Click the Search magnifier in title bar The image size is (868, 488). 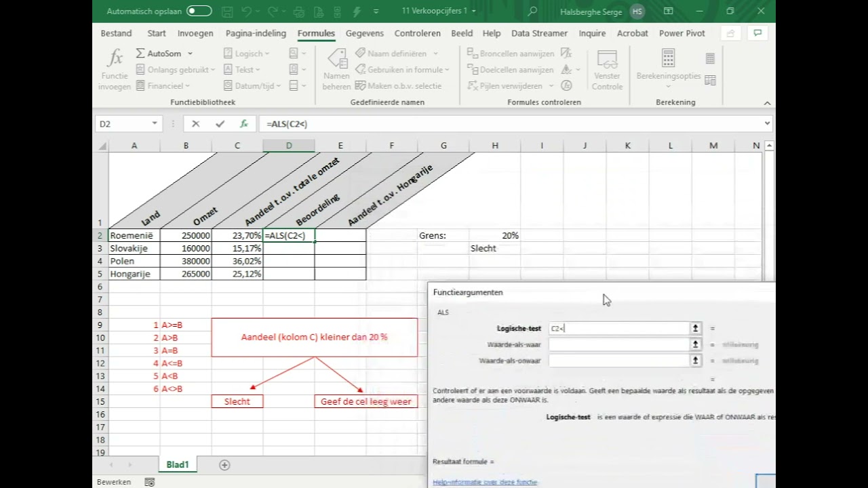click(532, 12)
